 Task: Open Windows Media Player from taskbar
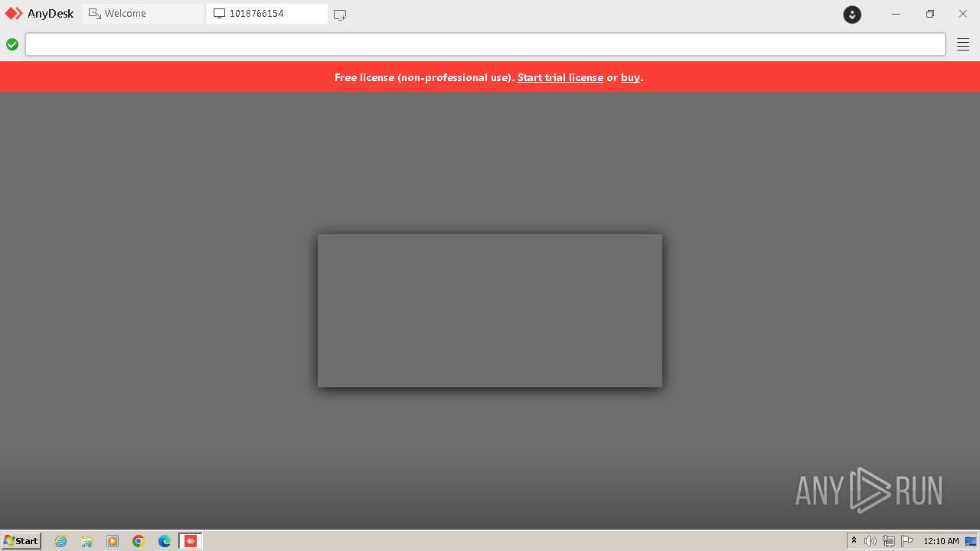point(113,541)
